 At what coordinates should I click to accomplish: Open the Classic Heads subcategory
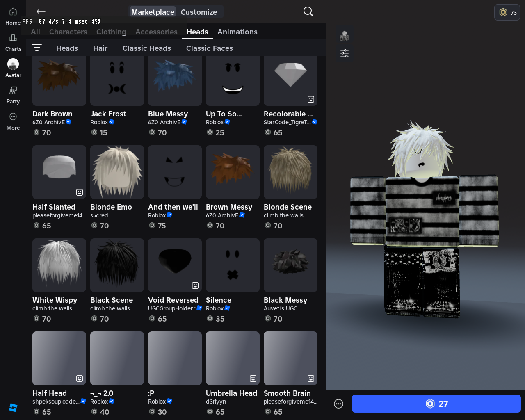click(x=147, y=48)
